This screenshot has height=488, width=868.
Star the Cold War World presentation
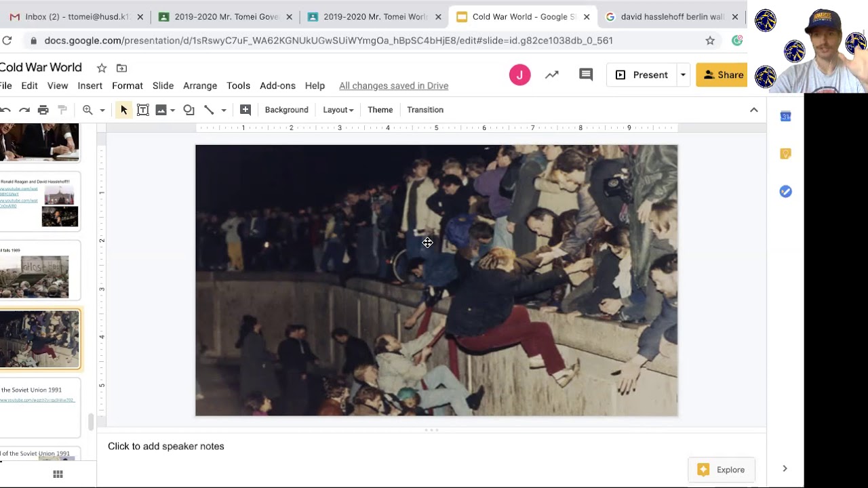[102, 68]
